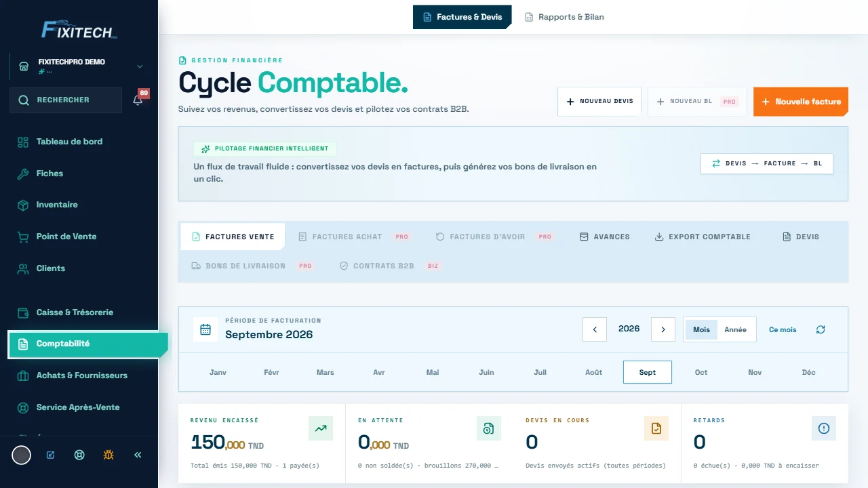Click the Nouvelle facture button
868x488 pixels.
click(x=801, y=102)
